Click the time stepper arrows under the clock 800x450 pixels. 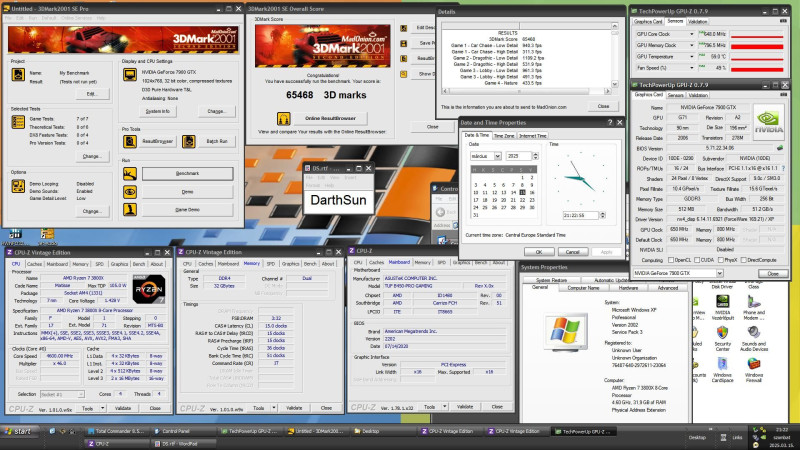(603, 215)
